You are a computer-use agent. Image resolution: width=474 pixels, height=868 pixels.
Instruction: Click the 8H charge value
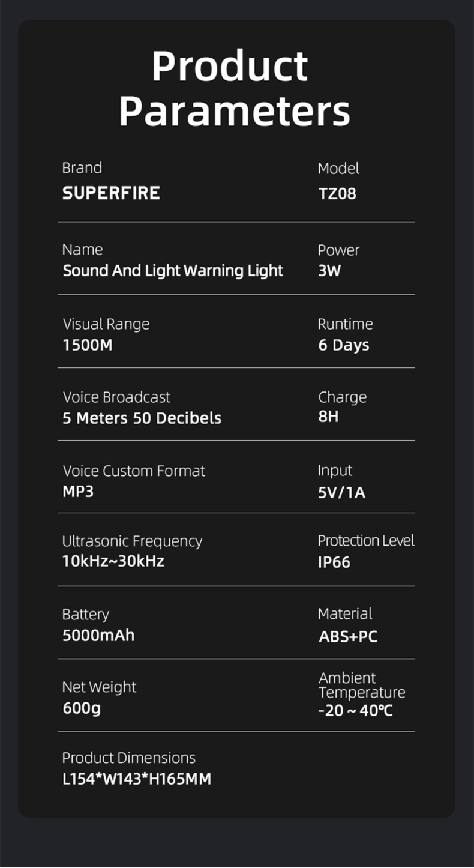pyautogui.click(x=328, y=417)
